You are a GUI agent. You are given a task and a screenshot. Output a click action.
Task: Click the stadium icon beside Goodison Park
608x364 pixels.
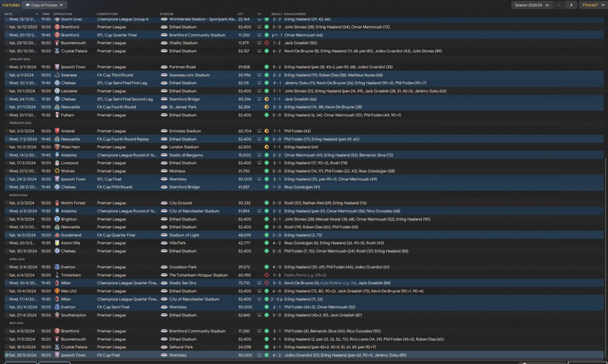tap(164, 267)
